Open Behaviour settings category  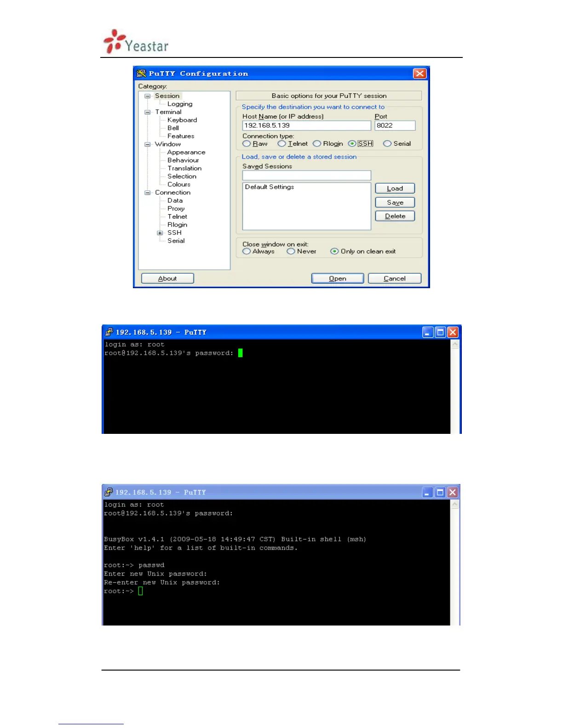click(x=183, y=160)
